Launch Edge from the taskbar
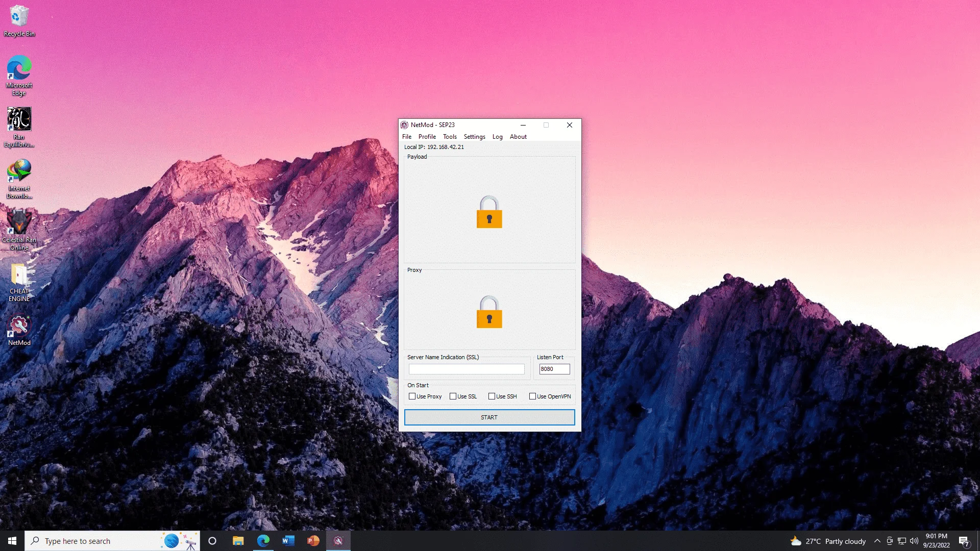Image resolution: width=980 pixels, height=551 pixels. point(263,541)
